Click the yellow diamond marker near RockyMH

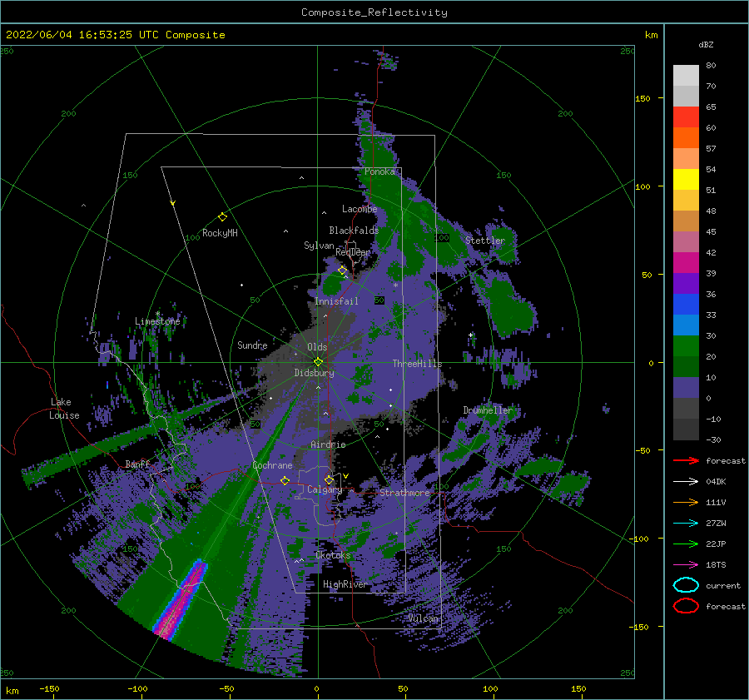pos(222,217)
